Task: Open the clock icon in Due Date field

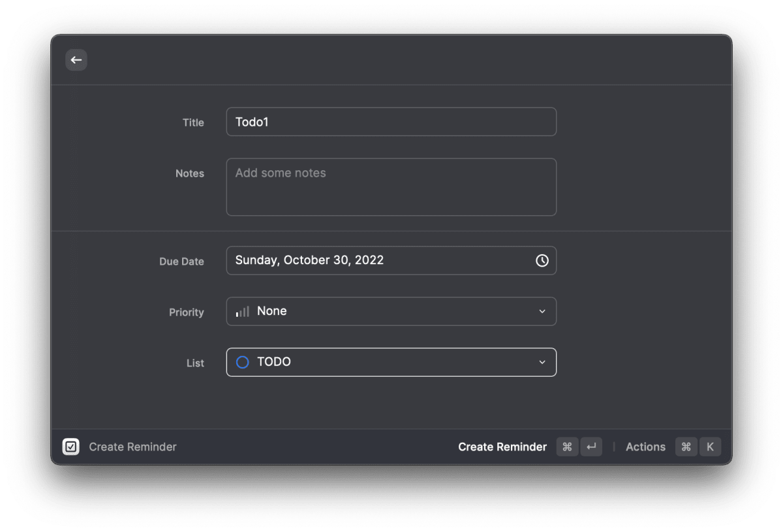Action: pyautogui.click(x=542, y=260)
